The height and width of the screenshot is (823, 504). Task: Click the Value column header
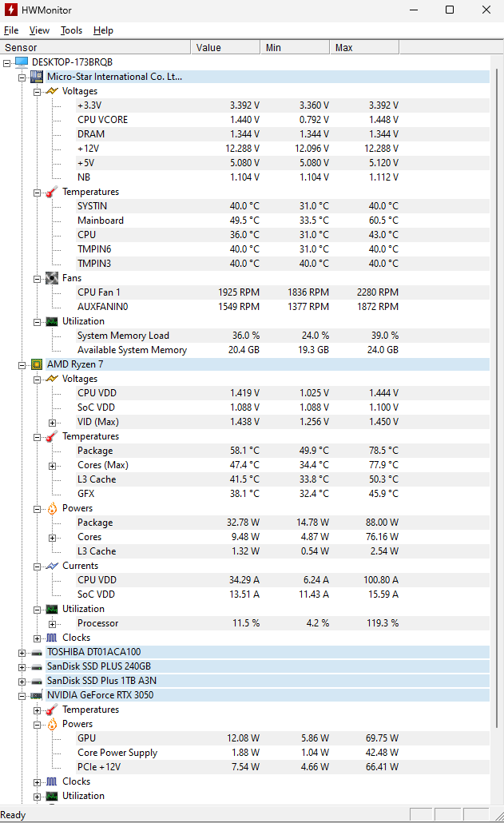(x=225, y=48)
